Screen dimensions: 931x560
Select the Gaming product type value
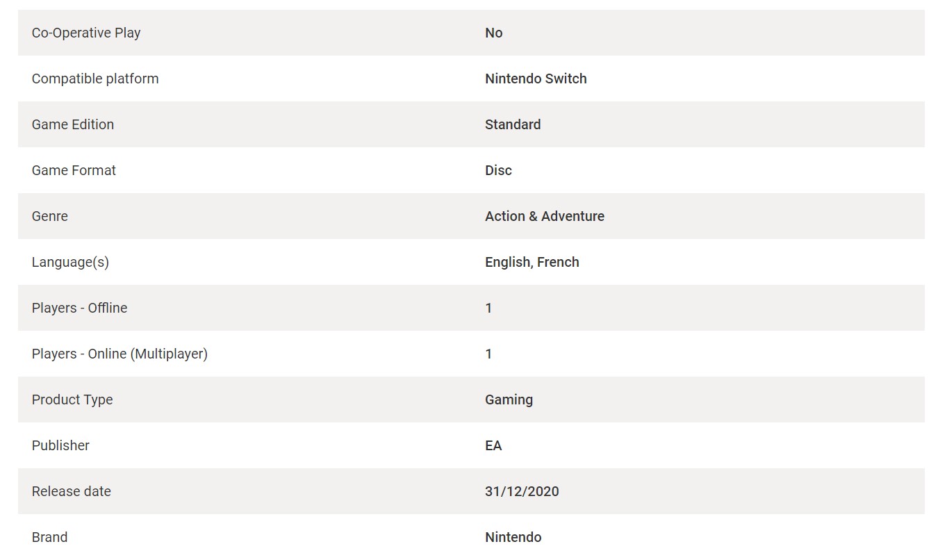point(509,400)
